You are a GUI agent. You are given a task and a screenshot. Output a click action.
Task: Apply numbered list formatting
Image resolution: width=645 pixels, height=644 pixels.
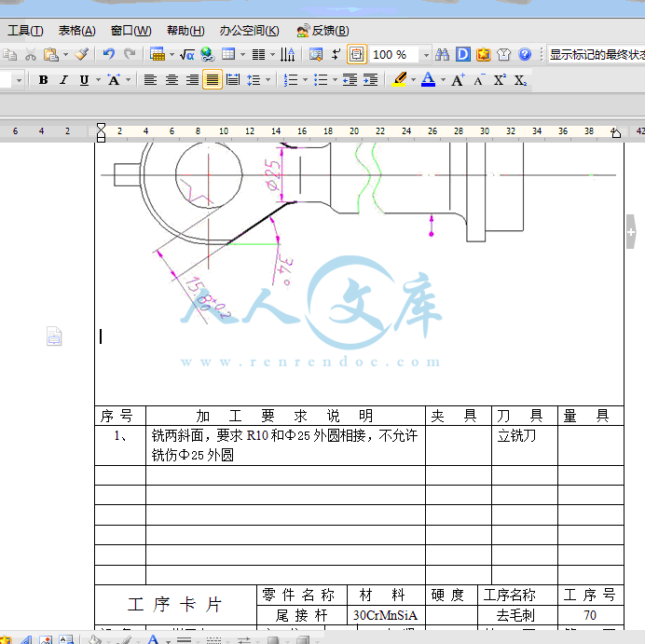(291, 80)
